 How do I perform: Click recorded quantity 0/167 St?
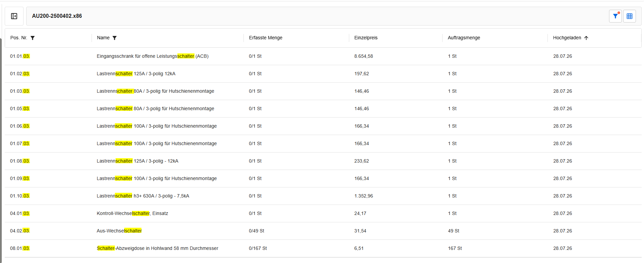click(x=258, y=248)
